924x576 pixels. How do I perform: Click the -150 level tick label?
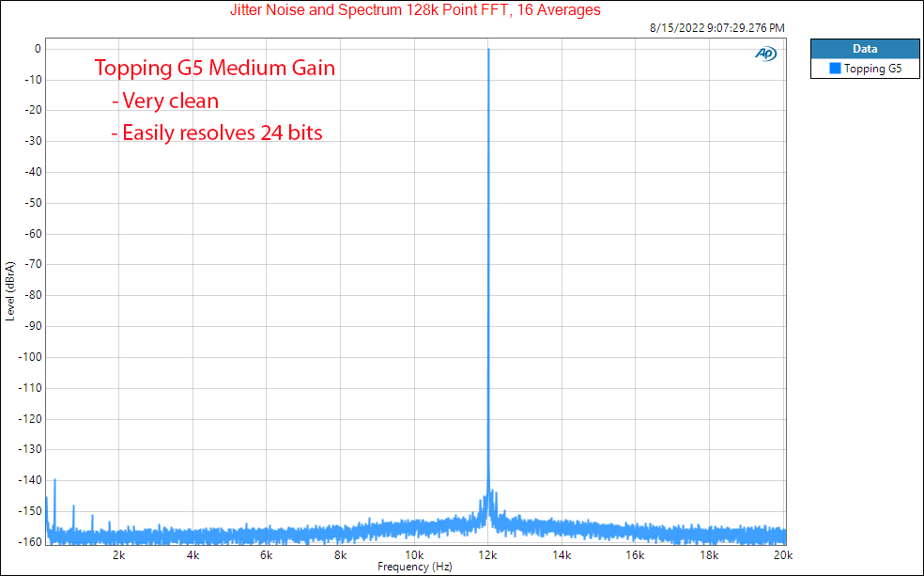[x=31, y=510]
